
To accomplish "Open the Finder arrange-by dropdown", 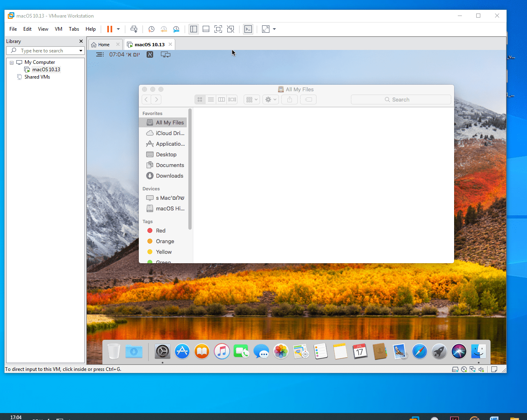I will click(252, 99).
